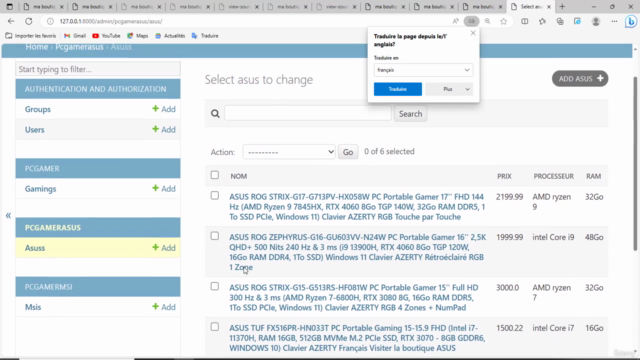This screenshot has height=360, width=640.
Task: Open the Gamings link
Action: tap(40, 189)
